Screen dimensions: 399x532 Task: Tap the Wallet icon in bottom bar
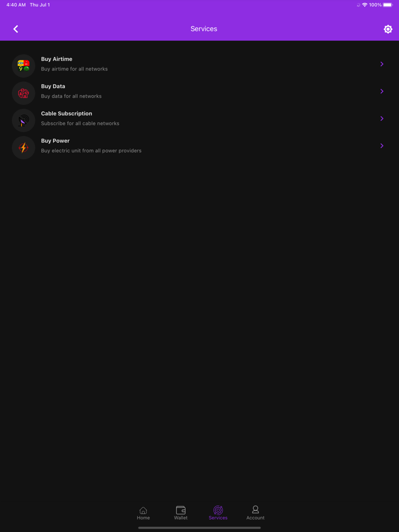[181, 510]
